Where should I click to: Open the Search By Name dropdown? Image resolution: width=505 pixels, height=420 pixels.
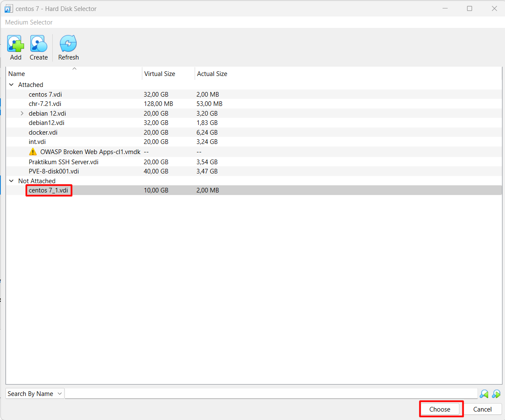[x=35, y=394]
